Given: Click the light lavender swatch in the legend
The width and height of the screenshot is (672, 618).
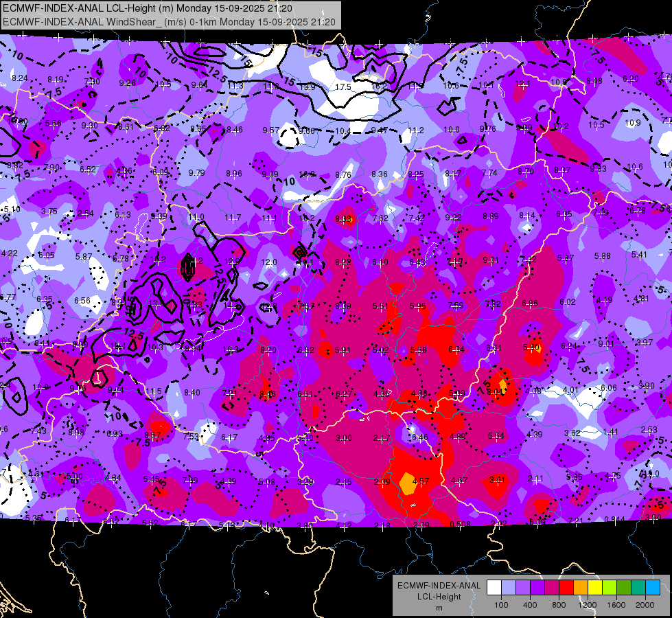Looking at the screenshot, I should 509,588.
